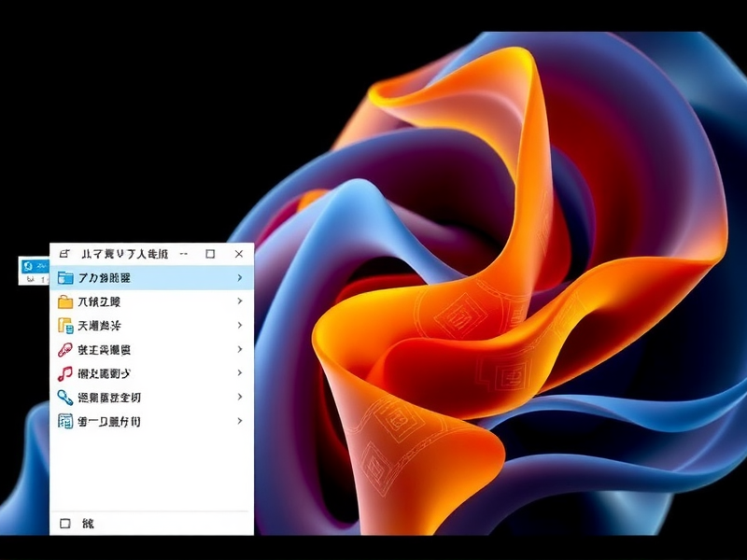
Task: Select the copy-pages icon on the third row
Action: pyautogui.click(x=63, y=326)
